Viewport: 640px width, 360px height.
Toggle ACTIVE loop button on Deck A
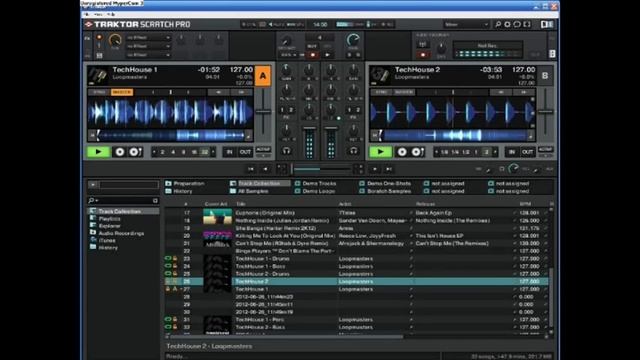coord(263,150)
